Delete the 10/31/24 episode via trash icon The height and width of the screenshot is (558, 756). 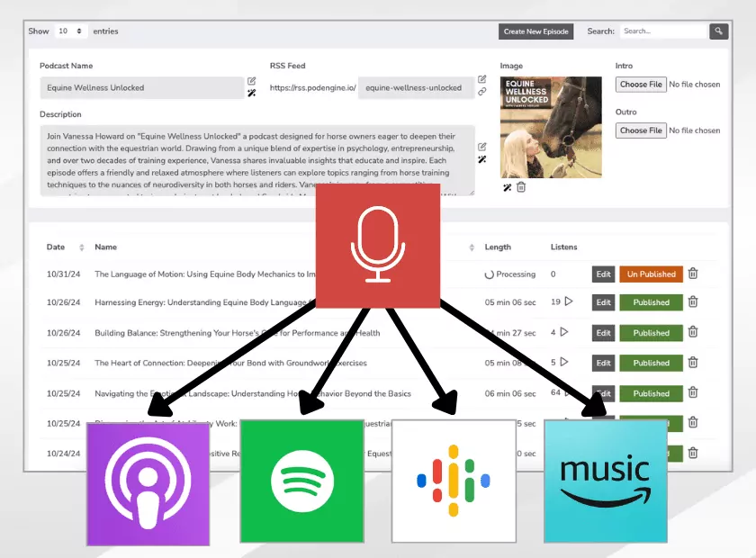692,274
